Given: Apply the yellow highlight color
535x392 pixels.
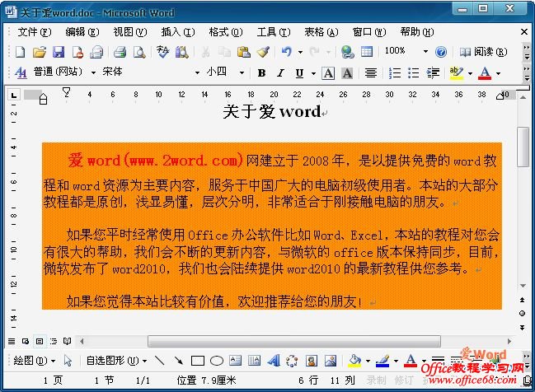Looking at the screenshot, I should pos(457,73).
